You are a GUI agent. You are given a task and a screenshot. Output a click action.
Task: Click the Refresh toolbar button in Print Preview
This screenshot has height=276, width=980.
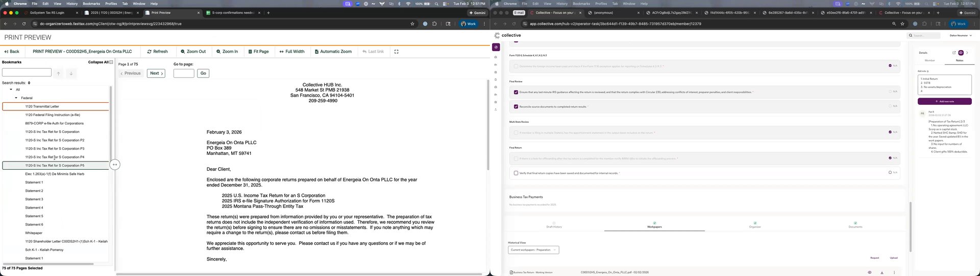click(157, 52)
